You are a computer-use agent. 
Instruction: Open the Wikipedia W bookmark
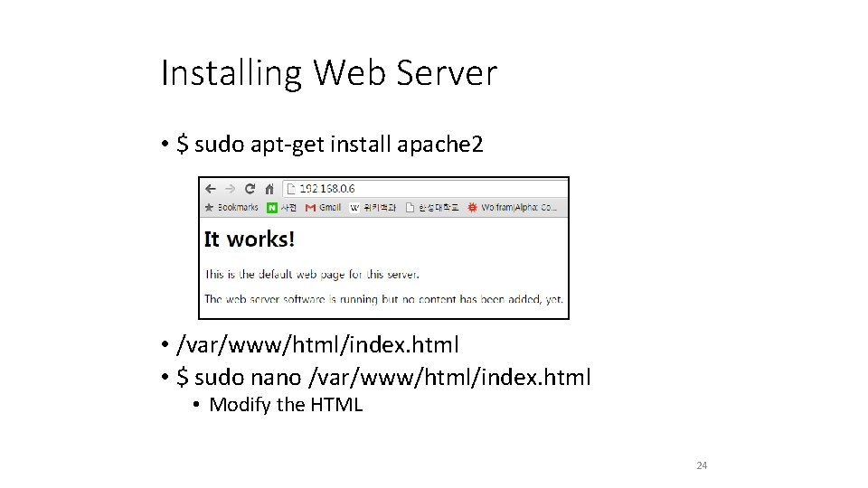(373, 208)
